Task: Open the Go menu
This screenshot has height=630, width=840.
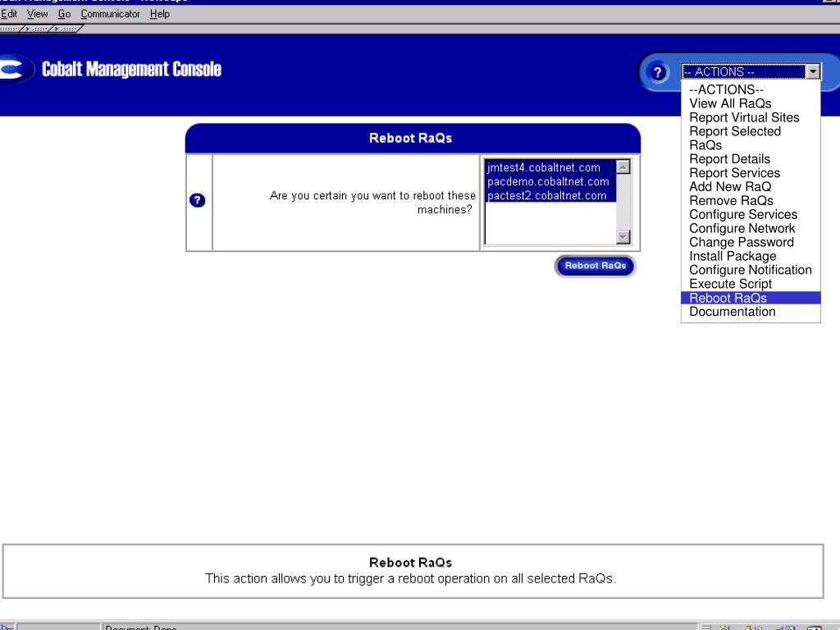Action: click(64, 14)
